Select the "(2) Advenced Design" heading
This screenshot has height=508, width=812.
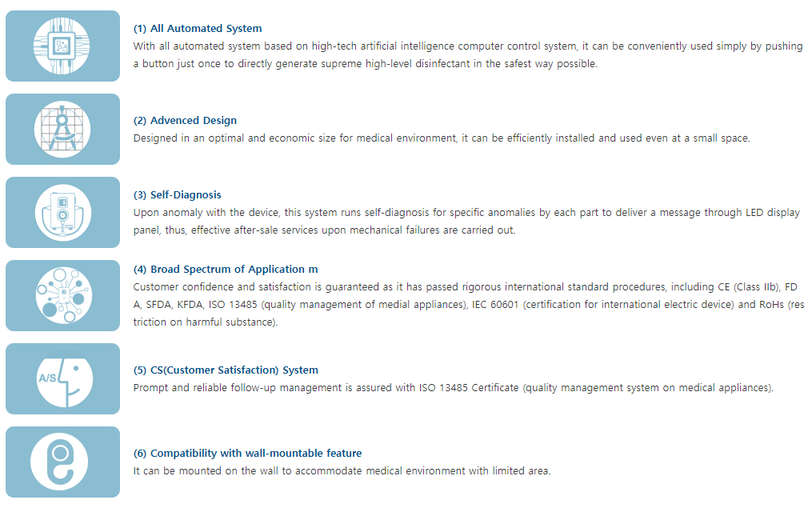point(185,121)
